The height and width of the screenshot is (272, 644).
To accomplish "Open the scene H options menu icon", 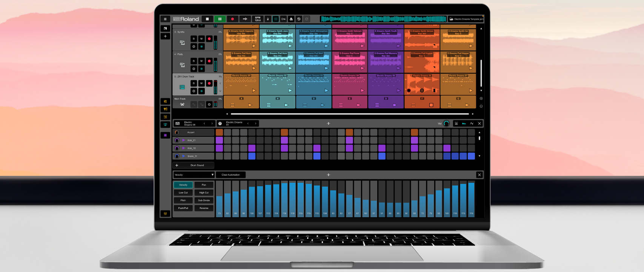I will tap(269, 105).
